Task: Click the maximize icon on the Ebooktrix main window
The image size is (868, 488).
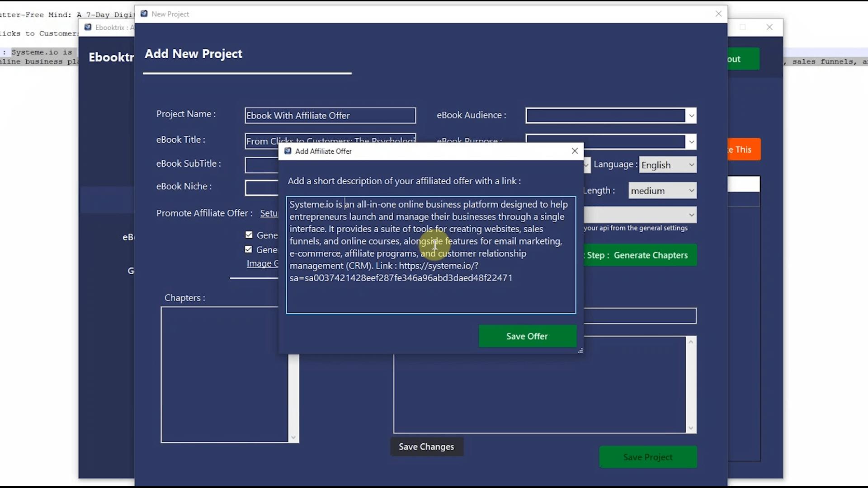Action: (743, 27)
